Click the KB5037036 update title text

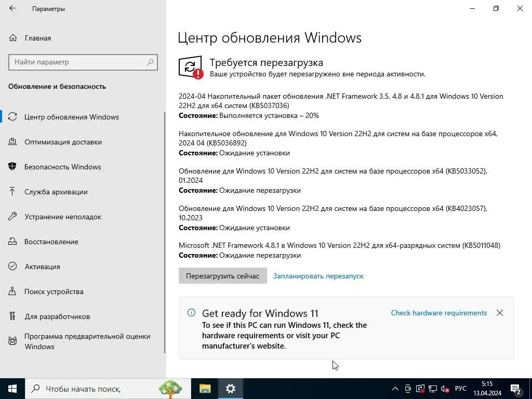coord(341,101)
